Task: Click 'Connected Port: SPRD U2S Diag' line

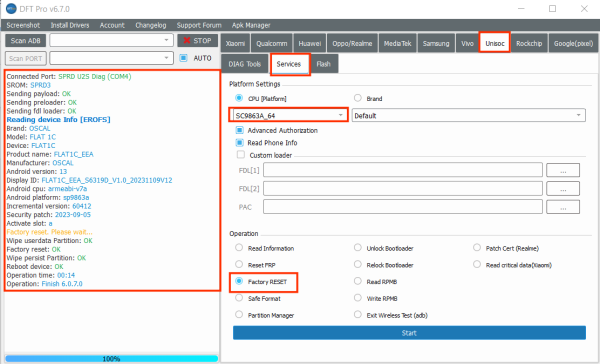Action: click(69, 76)
